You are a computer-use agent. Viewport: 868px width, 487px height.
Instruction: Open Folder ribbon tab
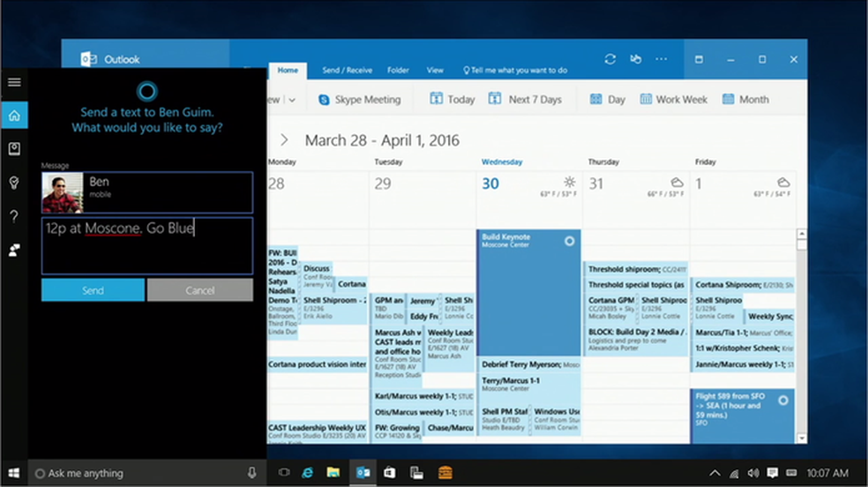coord(398,71)
